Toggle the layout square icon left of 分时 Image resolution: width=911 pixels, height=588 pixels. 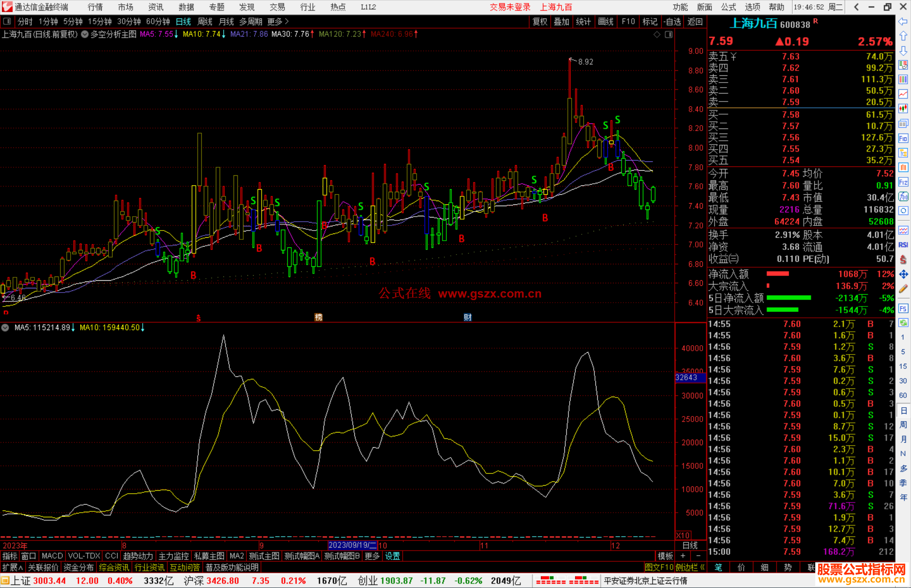(x=7, y=21)
